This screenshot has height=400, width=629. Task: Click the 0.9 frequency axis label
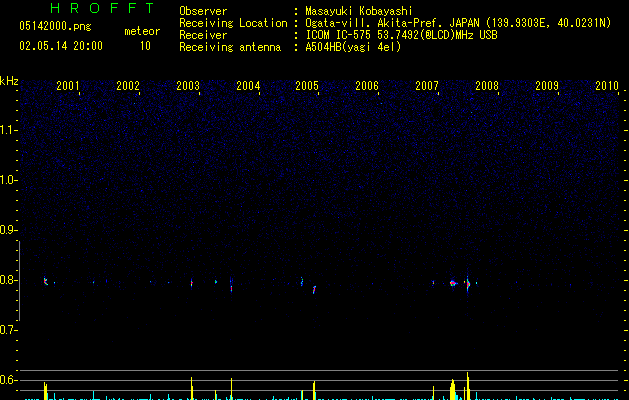pyautogui.click(x=8, y=230)
